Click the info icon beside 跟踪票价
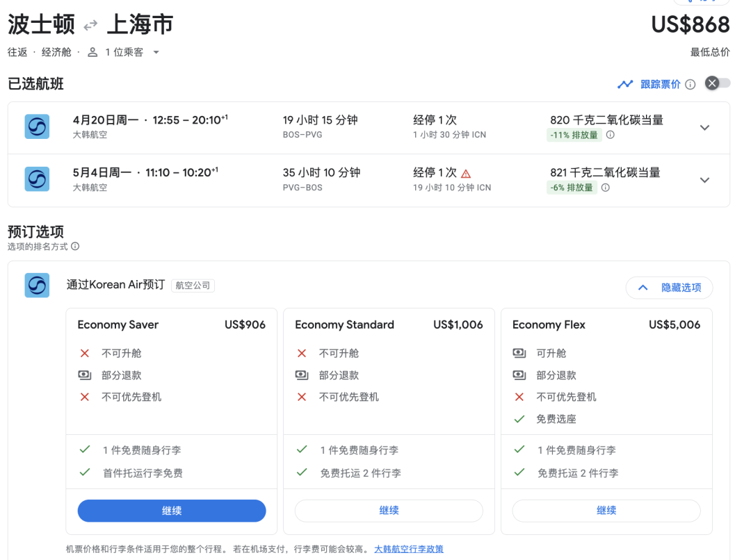 tap(690, 85)
